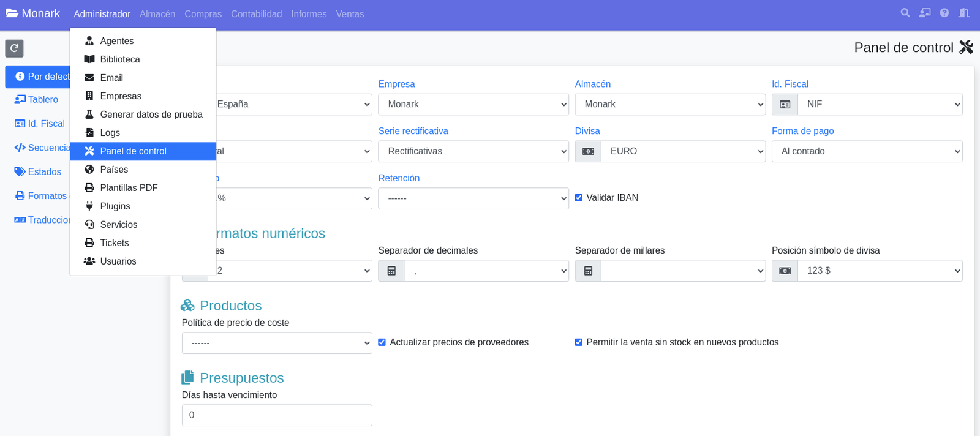Open the Retención dropdown
Screen dimensions: 980x436
473,198
